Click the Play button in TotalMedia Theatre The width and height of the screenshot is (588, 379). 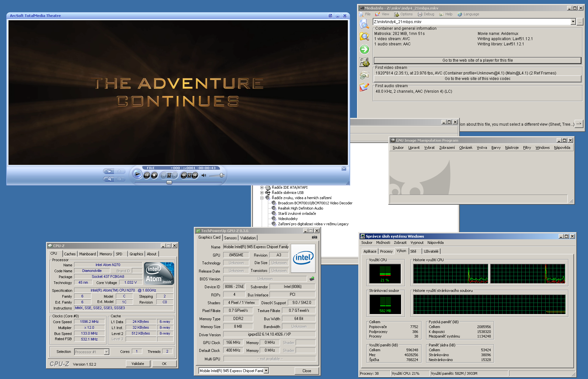click(x=138, y=174)
